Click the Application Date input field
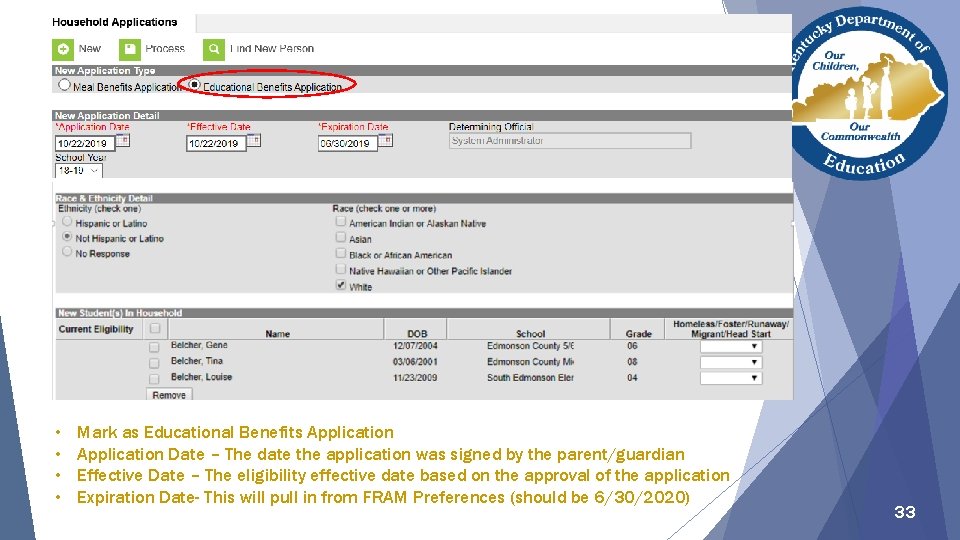 (x=85, y=144)
